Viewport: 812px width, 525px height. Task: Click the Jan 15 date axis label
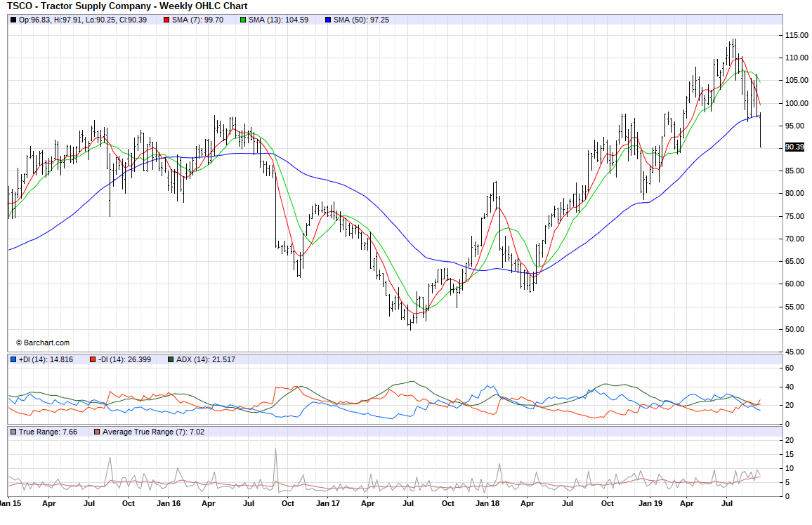(11, 503)
